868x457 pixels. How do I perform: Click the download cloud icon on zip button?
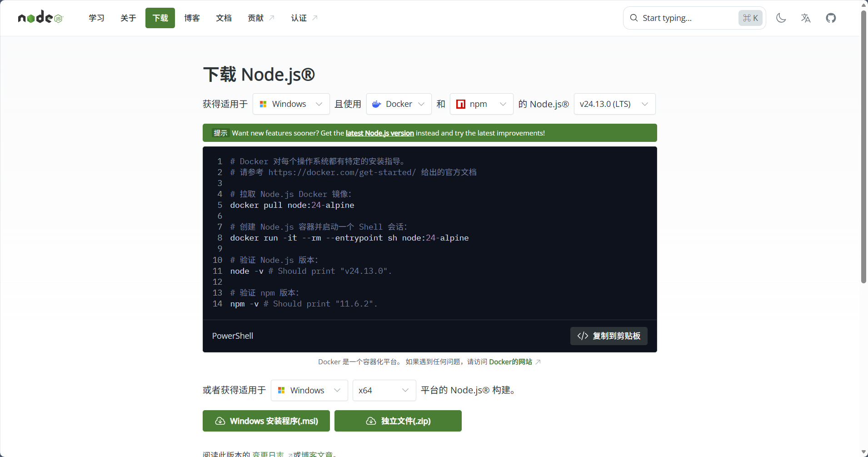pos(371,421)
